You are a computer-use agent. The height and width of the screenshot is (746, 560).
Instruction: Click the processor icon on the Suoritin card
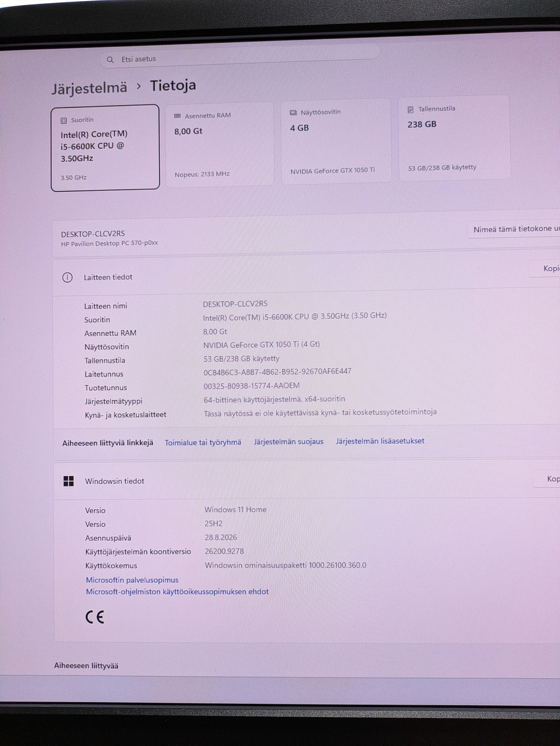click(x=64, y=120)
